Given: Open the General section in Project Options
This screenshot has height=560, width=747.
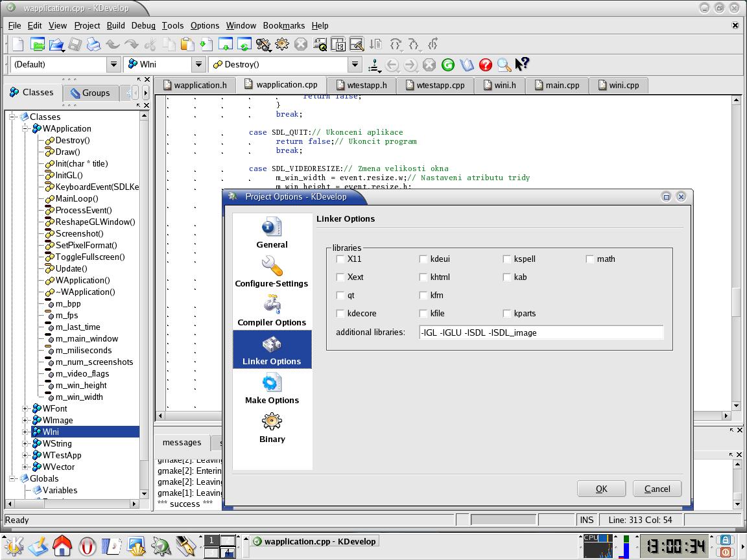Looking at the screenshot, I should (272, 233).
